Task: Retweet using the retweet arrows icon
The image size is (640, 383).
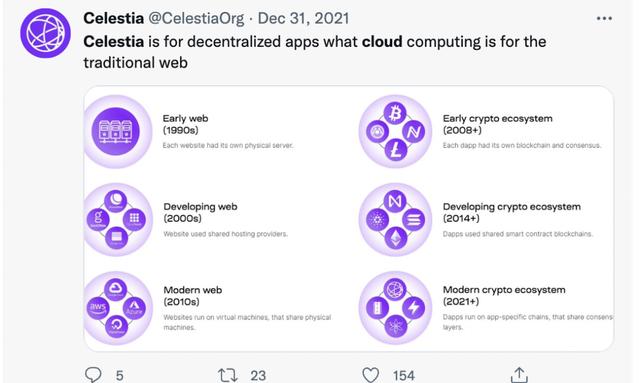Action: (227, 375)
